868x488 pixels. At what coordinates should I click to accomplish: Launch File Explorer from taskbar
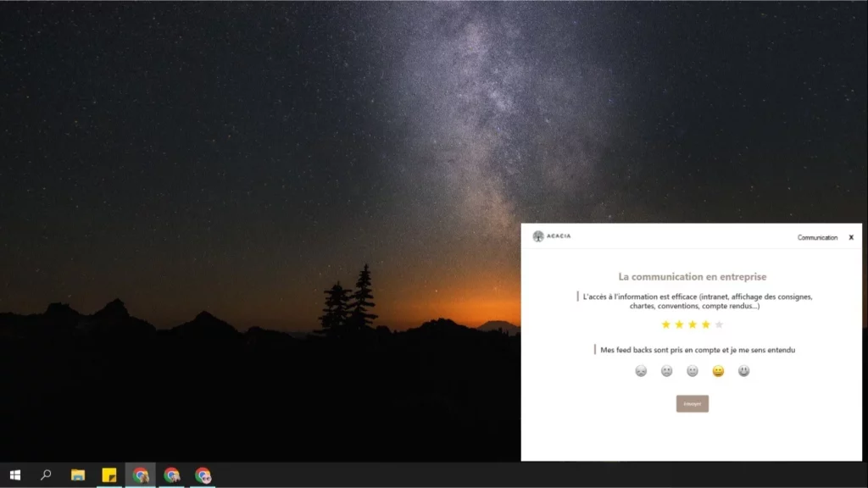[78, 475]
